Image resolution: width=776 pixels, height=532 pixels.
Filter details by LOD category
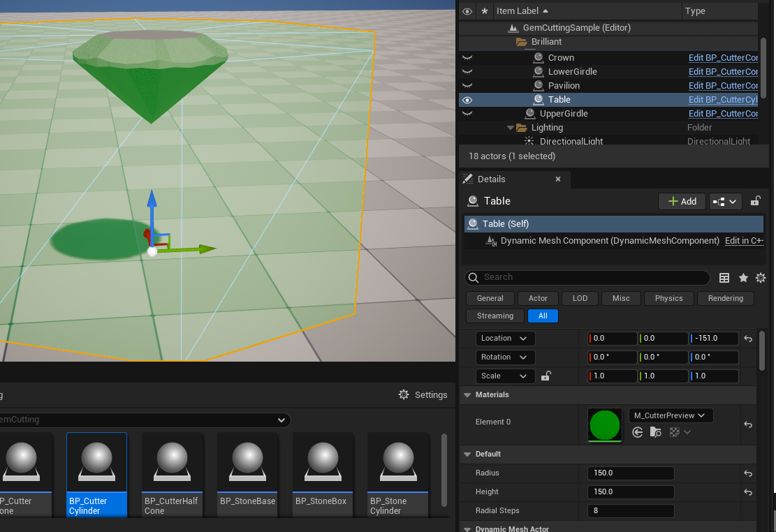pos(580,298)
